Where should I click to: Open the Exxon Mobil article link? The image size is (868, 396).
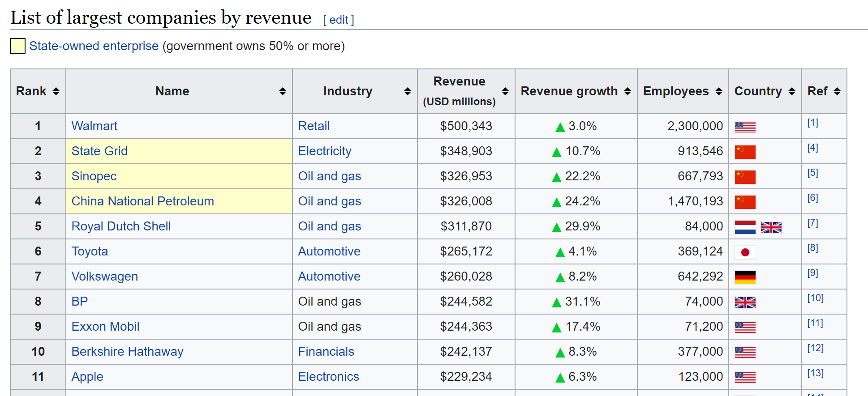pos(106,327)
